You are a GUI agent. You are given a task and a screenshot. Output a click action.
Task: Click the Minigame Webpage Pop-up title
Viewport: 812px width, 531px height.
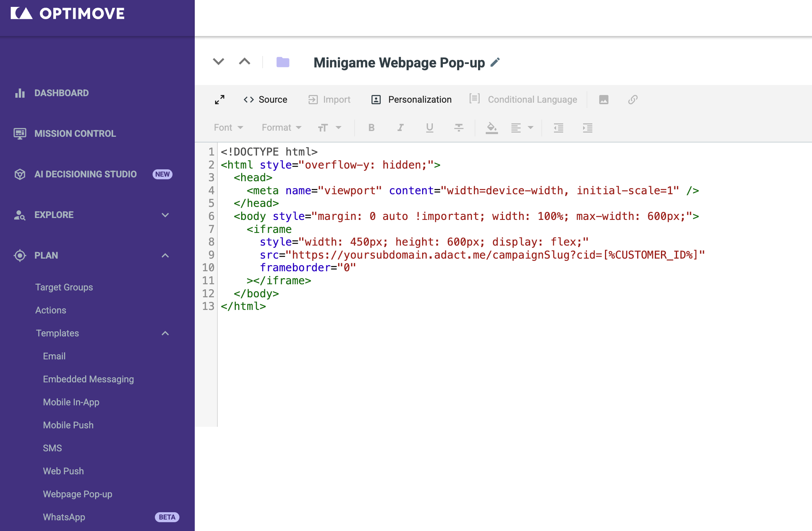click(x=399, y=62)
